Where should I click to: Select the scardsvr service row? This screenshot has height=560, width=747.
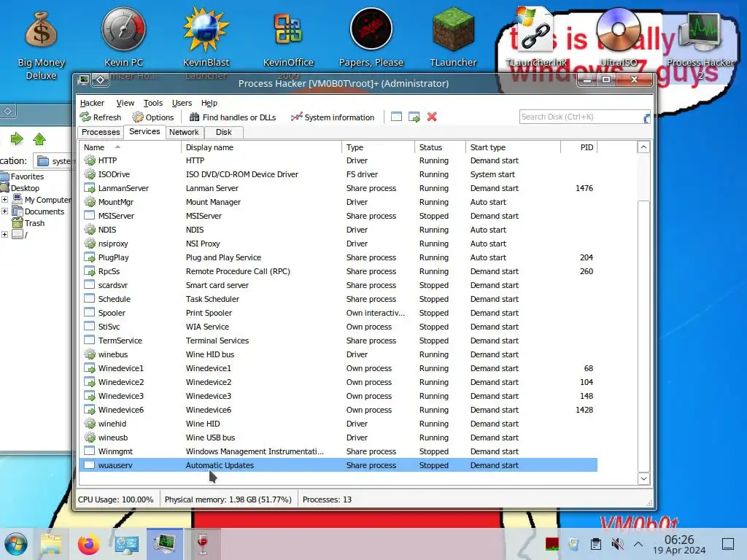(x=338, y=285)
